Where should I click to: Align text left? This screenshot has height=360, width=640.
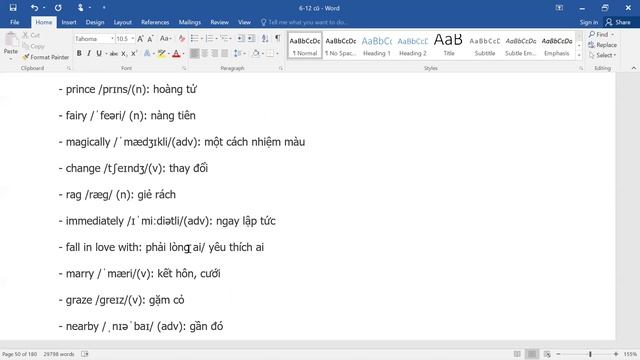click(195, 53)
